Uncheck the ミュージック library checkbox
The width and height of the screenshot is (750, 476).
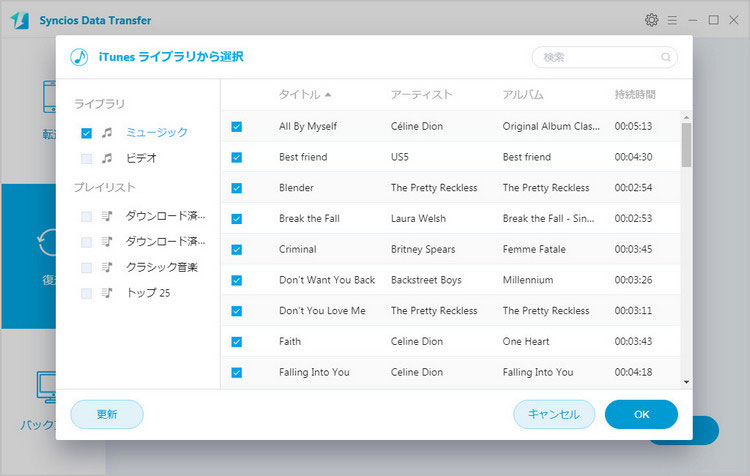tap(87, 133)
